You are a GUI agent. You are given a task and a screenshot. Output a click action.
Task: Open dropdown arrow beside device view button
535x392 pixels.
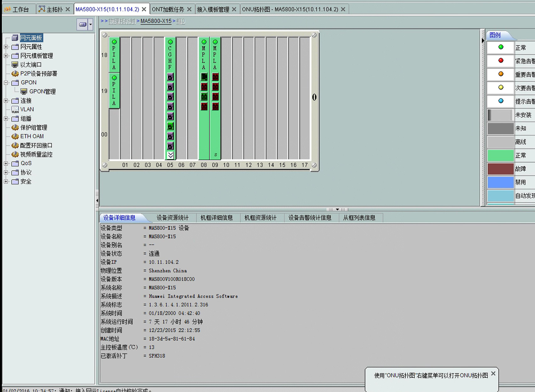click(x=91, y=25)
